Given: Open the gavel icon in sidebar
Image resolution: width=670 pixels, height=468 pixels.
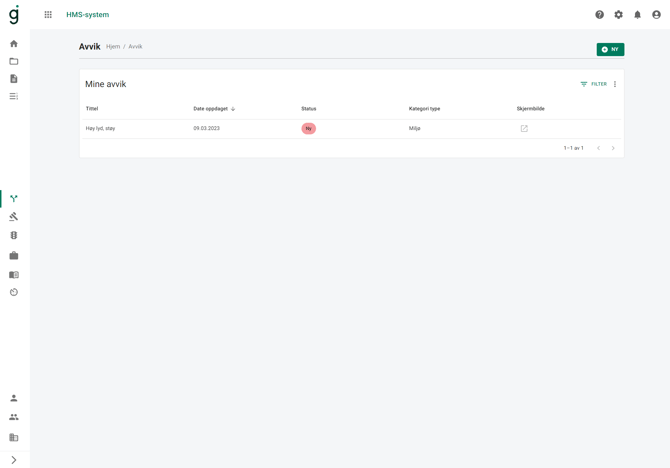Looking at the screenshot, I should (14, 217).
